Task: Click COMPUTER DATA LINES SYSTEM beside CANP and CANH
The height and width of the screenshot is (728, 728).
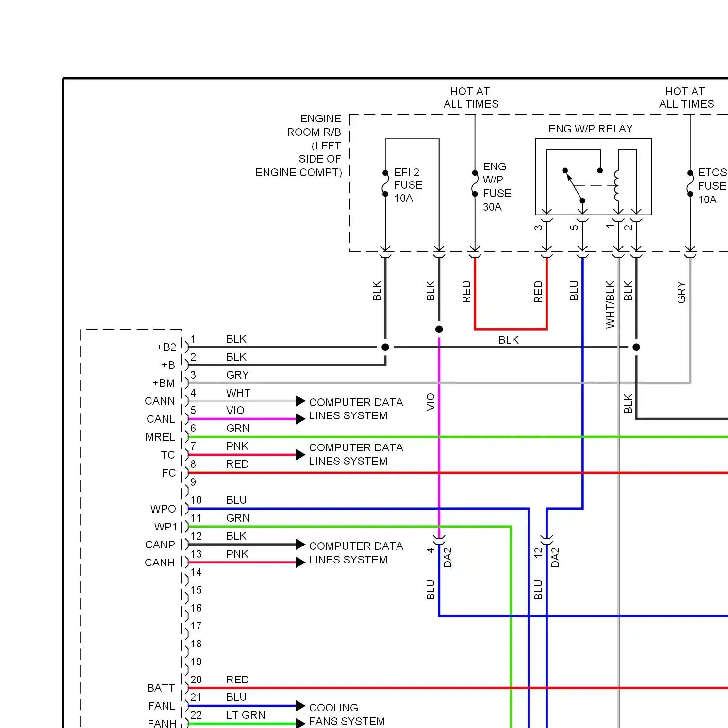Action: pos(356,553)
